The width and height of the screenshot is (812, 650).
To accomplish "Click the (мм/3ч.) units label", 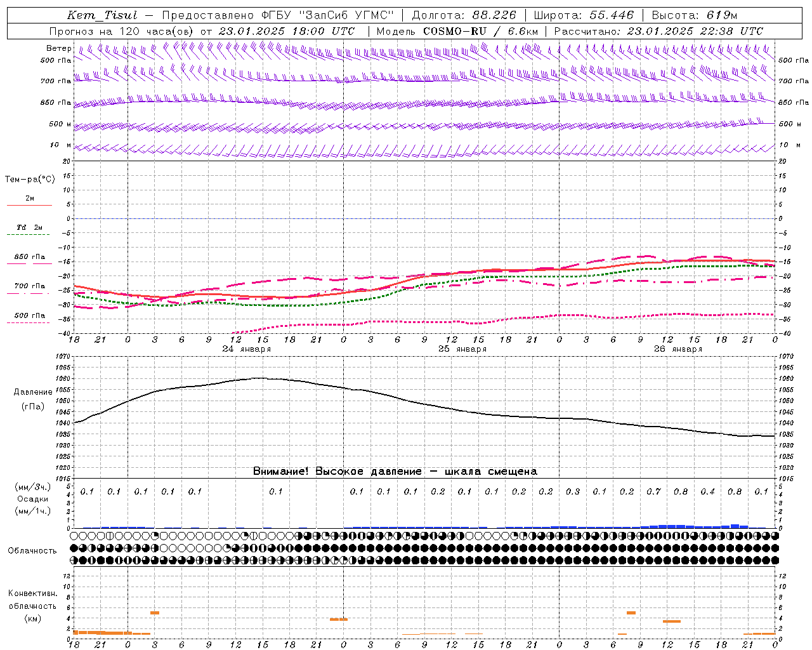I will pyautogui.click(x=33, y=487).
